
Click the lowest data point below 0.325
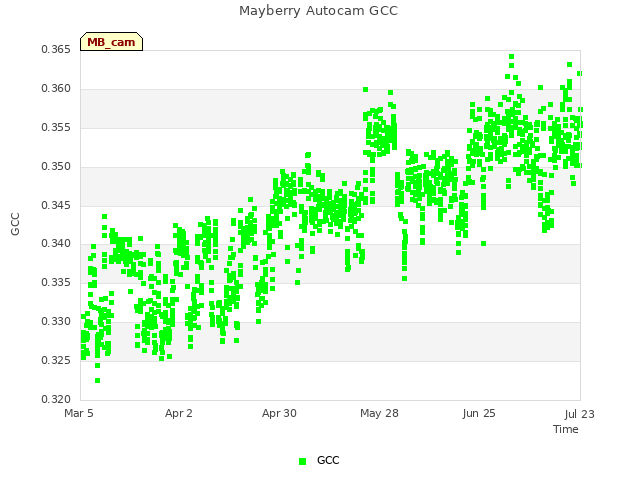[98, 381]
